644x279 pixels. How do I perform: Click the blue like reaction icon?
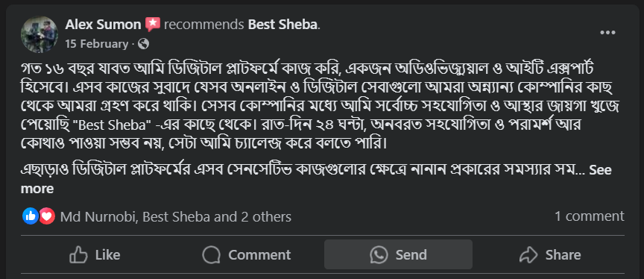point(31,216)
